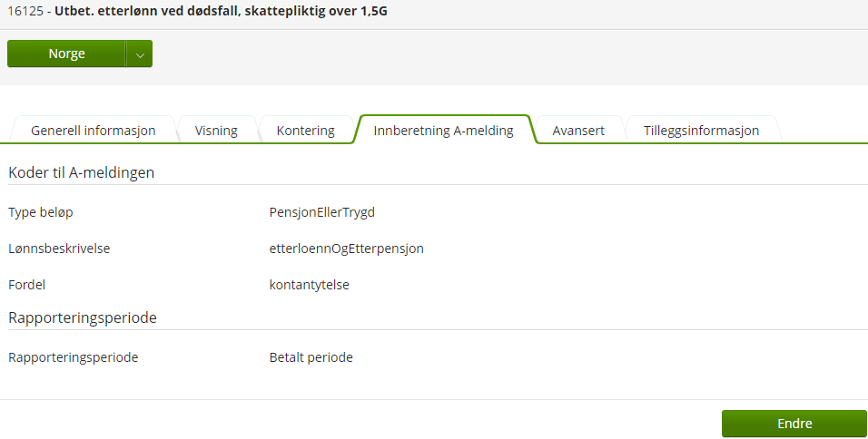Select the etterloennOgEtterpensjon value
Image resolution: width=868 pixels, height=439 pixels.
pos(347,249)
